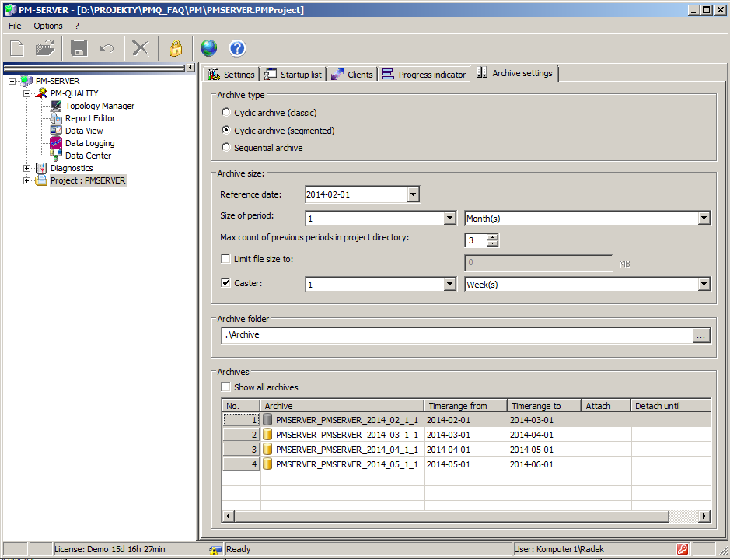Click gray database icon of archive 2014_02
Image resolution: width=730 pixels, height=560 pixels.
pyautogui.click(x=267, y=420)
